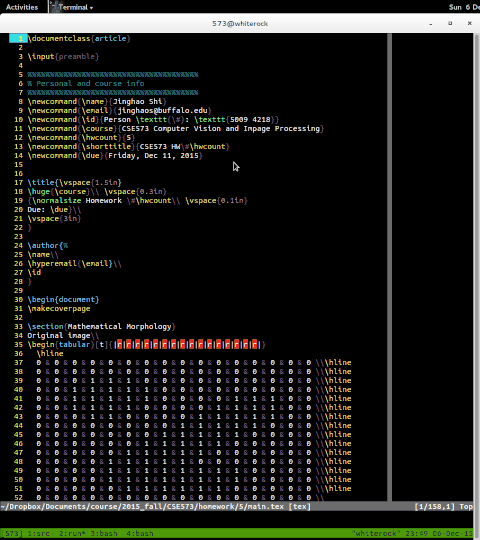Maximize the 573@whiterock terminal window

(x=450, y=23)
